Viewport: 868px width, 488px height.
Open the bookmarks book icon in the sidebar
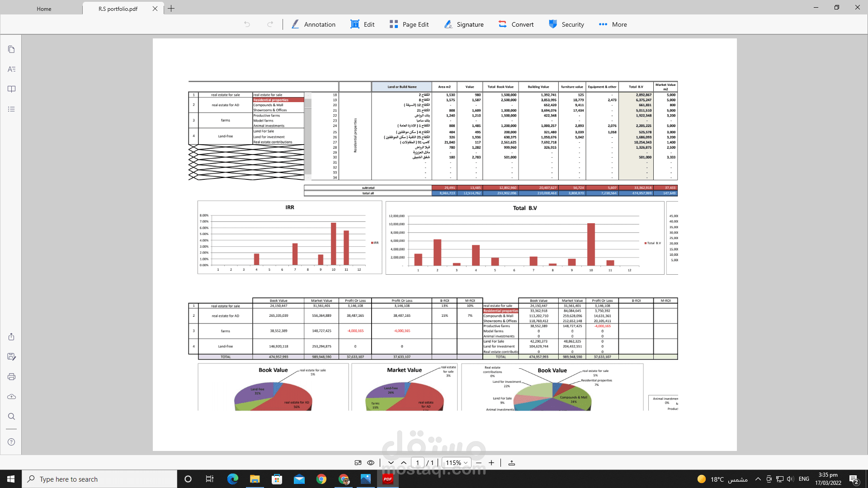point(11,89)
